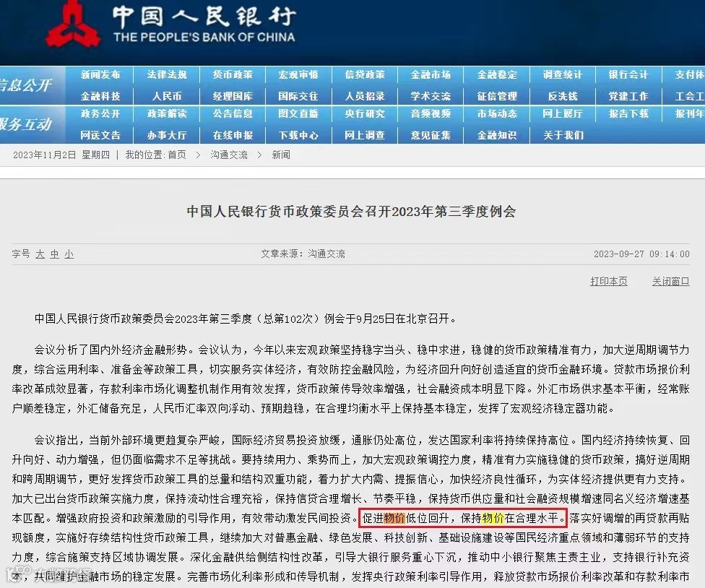Select 公告信息 in the navigation

pos(233,113)
